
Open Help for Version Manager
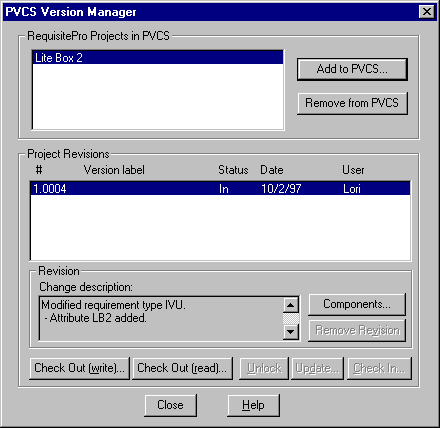click(253, 405)
